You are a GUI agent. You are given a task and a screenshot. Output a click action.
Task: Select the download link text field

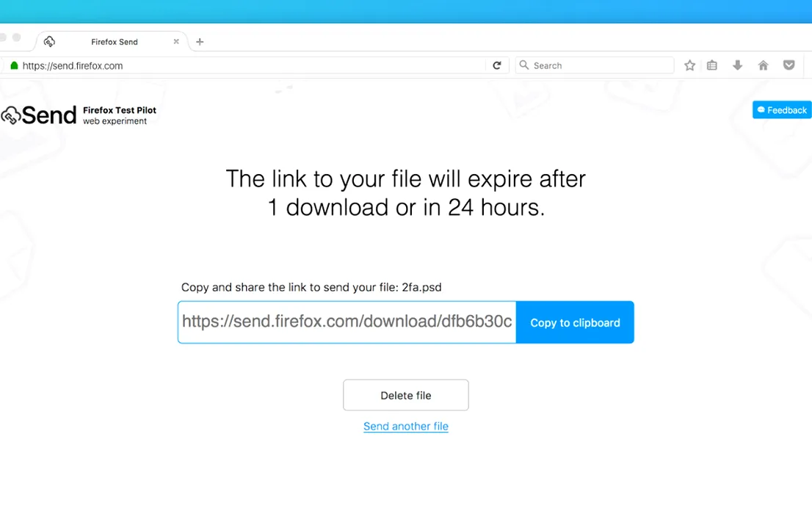pos(347,322)
